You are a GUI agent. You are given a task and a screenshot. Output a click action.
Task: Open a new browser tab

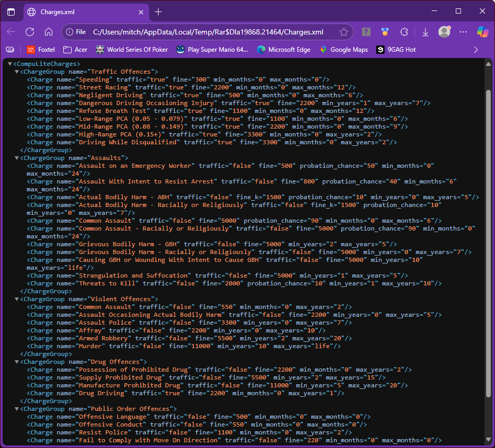[159, 12]
